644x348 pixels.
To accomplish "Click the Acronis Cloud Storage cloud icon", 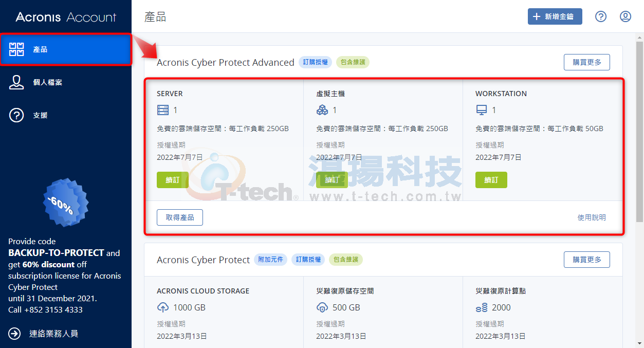I will point(162,307).
